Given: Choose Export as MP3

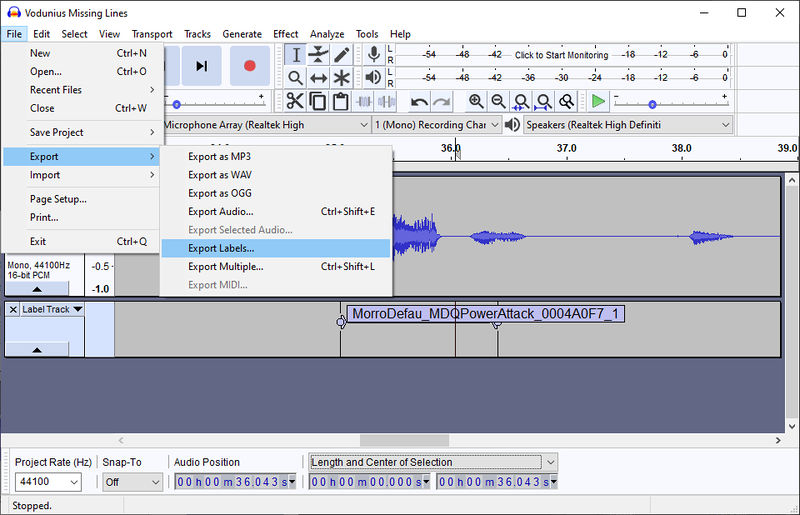Looking at the screenshot, I should (x=276, y=157).
